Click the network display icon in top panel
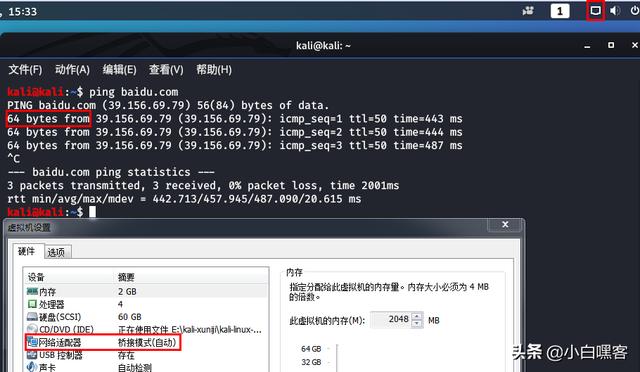Image resolution: width=640 pixels, height=372 pixels. pos(595,11)
